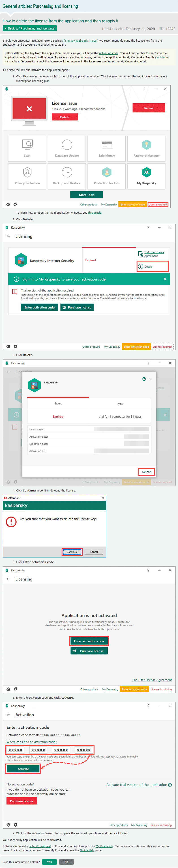This screenshot has width=178, height=868.
Task: Click the Kaspersky Internet Security product icon
Action: tap(21, 260)
